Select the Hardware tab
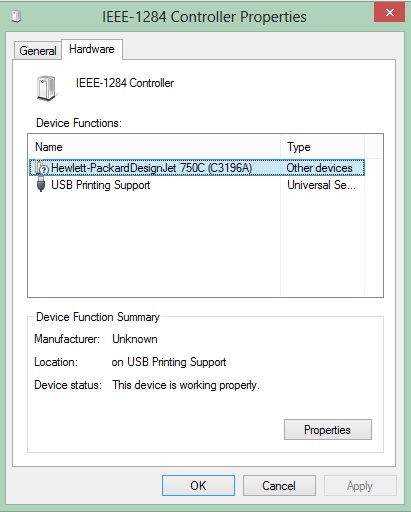The width and height of the screenshot is (411, 512). pos(92,49)
